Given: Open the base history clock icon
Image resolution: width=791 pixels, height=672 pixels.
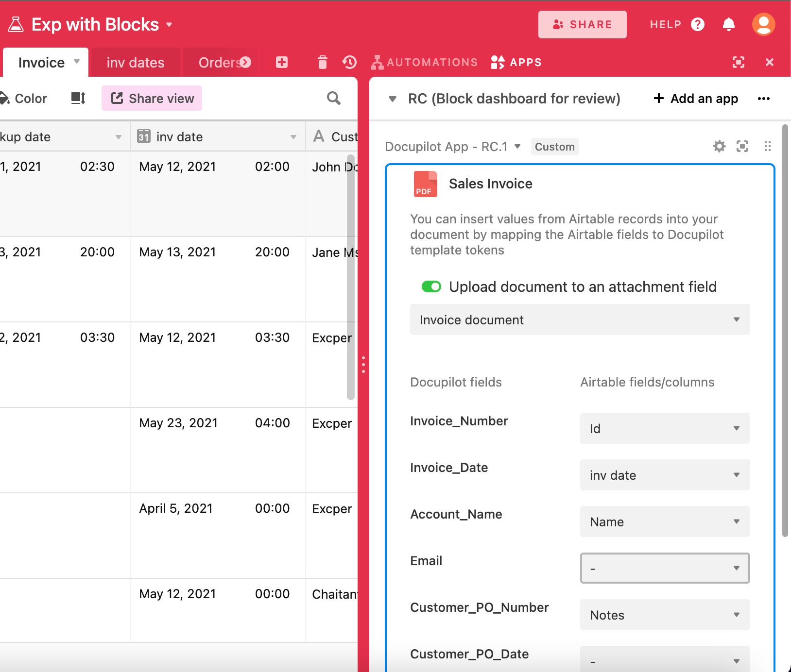Looking at the screenshot, I should pyautogui.click(x=349, y=62).
